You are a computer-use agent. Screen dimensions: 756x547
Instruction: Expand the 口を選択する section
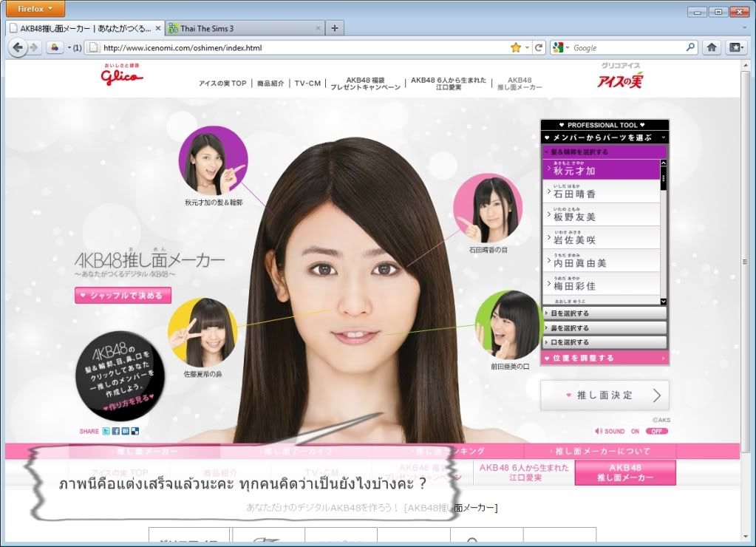[x=605, y=342]
